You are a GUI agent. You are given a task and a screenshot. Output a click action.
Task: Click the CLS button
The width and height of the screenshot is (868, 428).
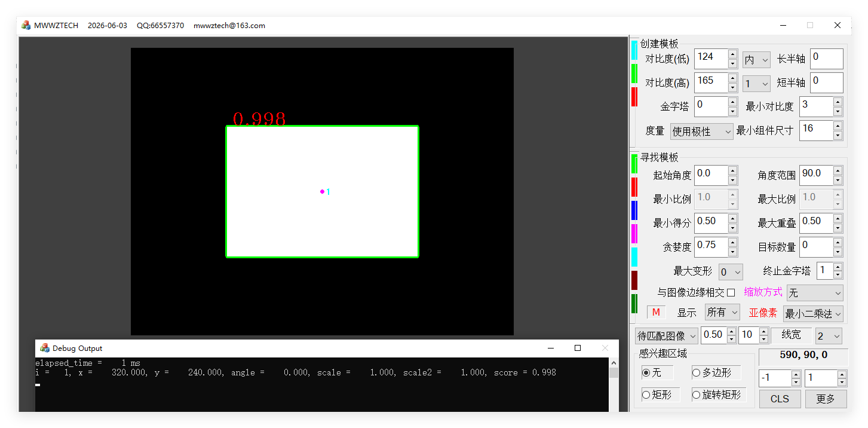[780, 399]
